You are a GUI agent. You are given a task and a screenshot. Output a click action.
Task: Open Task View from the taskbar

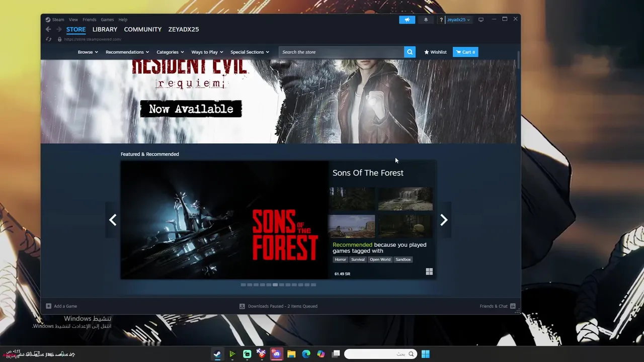[336, 354]
